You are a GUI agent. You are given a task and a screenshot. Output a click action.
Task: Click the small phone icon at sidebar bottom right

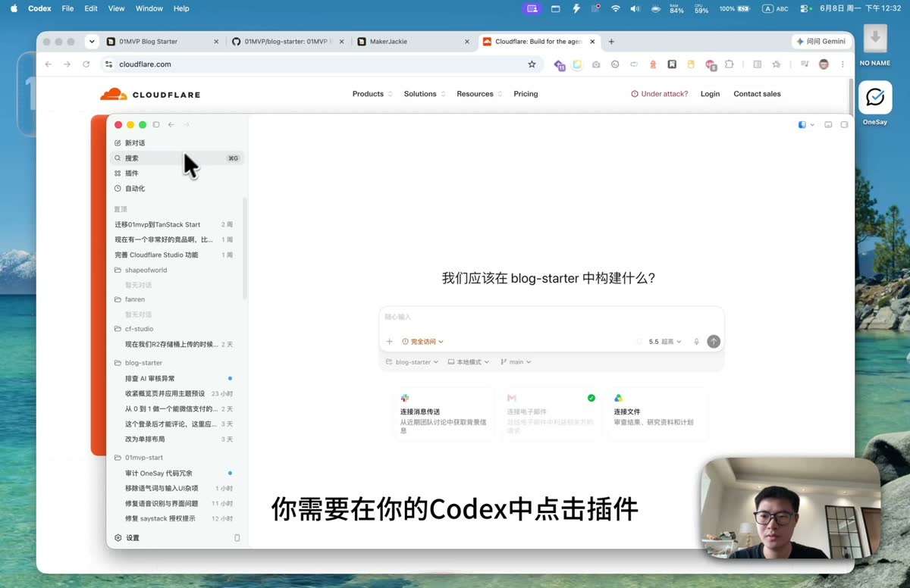[237, 538]
